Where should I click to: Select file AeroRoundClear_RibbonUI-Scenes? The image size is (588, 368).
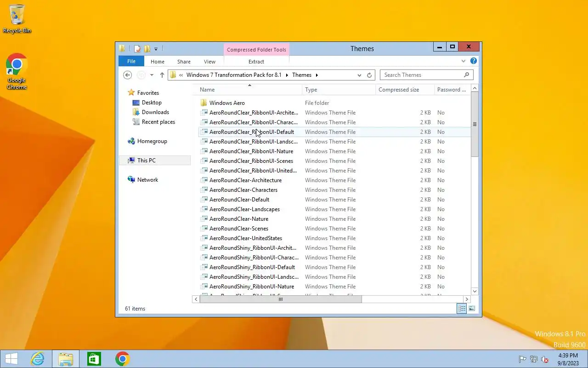point(251,161)
